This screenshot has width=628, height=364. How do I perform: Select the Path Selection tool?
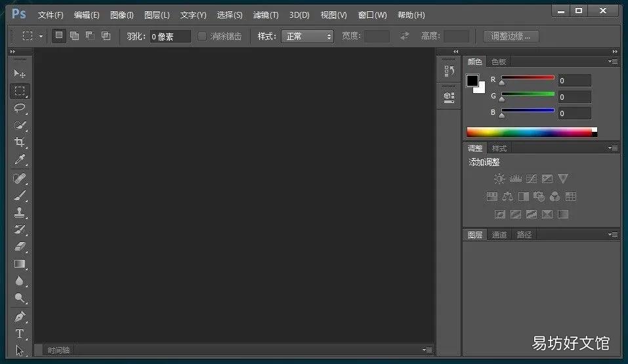coord(19,350)
